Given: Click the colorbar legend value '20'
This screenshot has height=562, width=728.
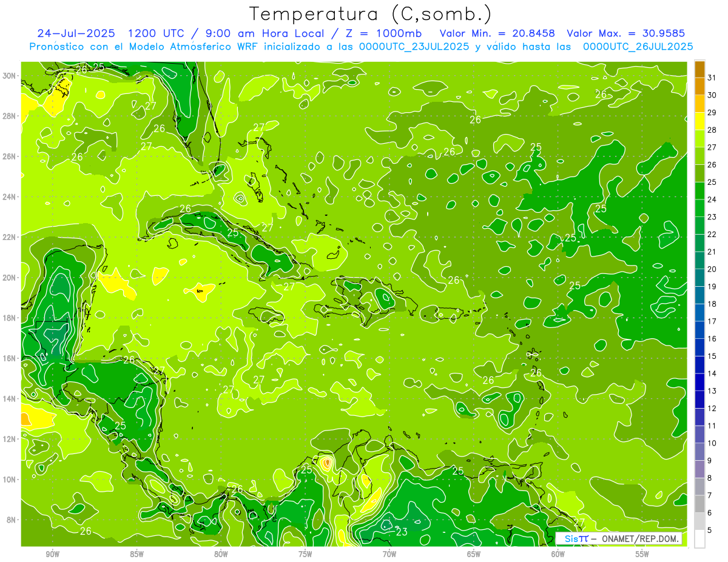Looking at the screenshot, I should 712,269.
